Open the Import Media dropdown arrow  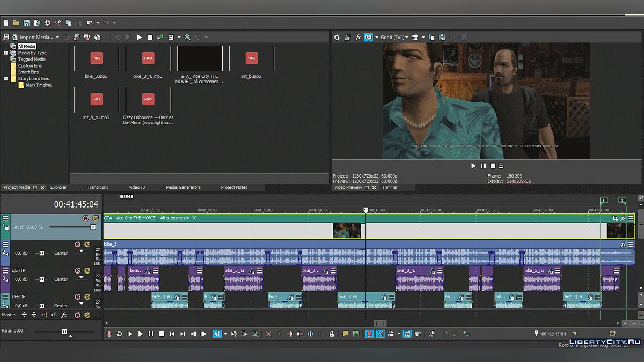pos(57,38)
